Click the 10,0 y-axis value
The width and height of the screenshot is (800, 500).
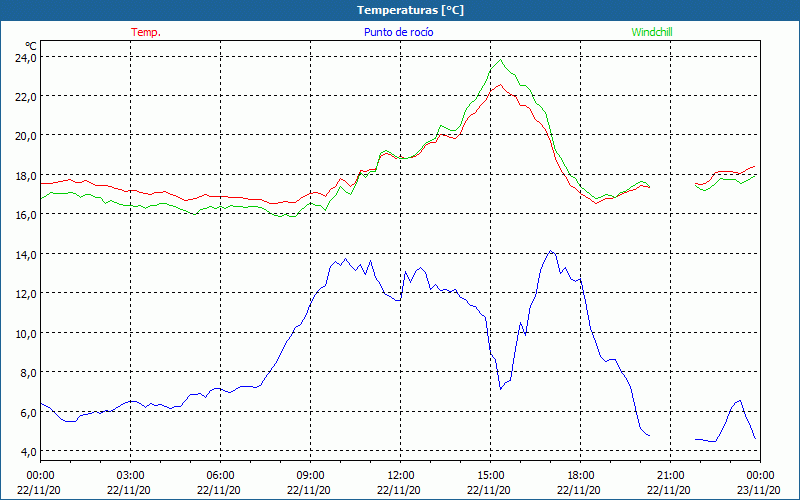[x=24, y=333]
